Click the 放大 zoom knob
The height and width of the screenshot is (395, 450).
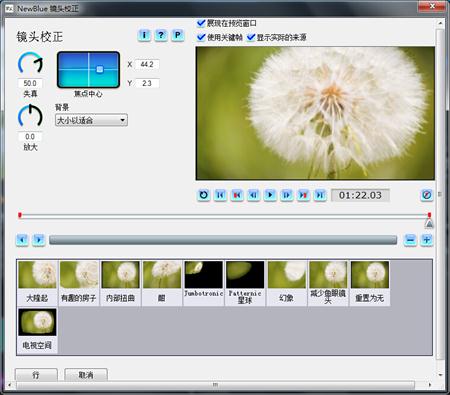click(30, 117)
